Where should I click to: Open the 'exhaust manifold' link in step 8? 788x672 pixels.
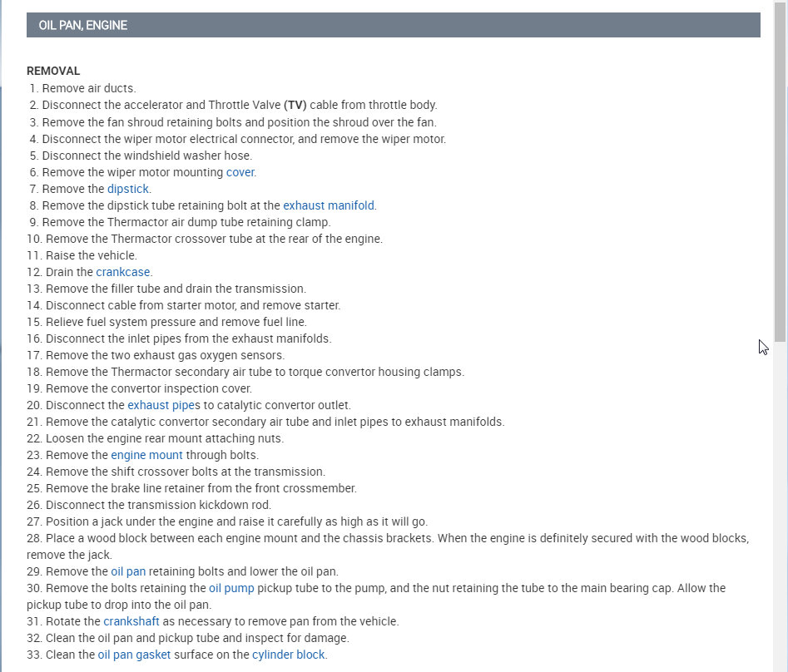pyautogui.click(x=328, y=205)
